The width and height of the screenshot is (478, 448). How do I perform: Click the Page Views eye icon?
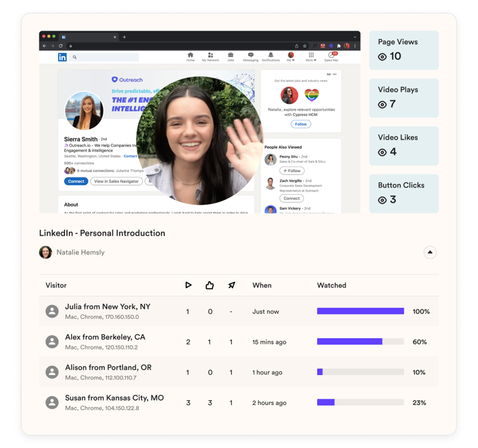point(382,57)
